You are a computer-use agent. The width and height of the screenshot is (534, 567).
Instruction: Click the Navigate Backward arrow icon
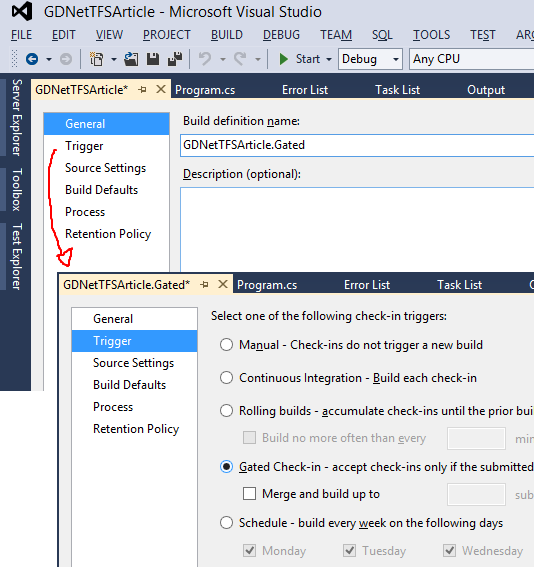[x=32, y=59]
